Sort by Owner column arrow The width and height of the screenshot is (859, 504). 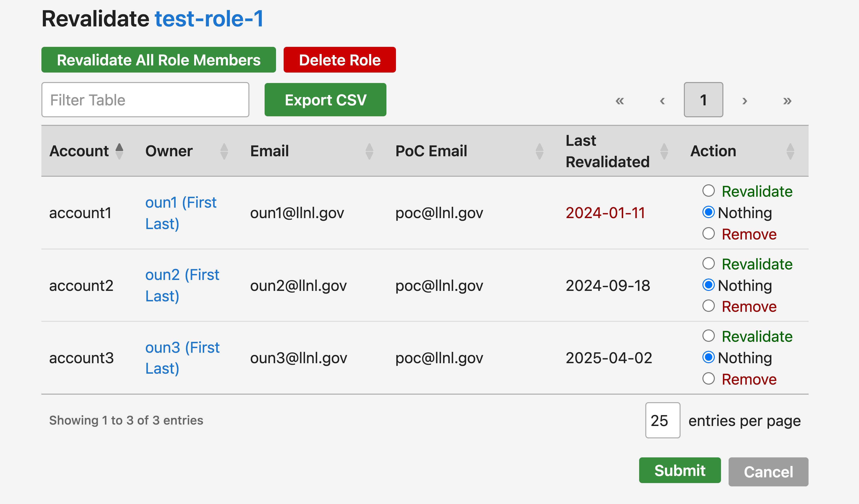click(x=224, y=151)
